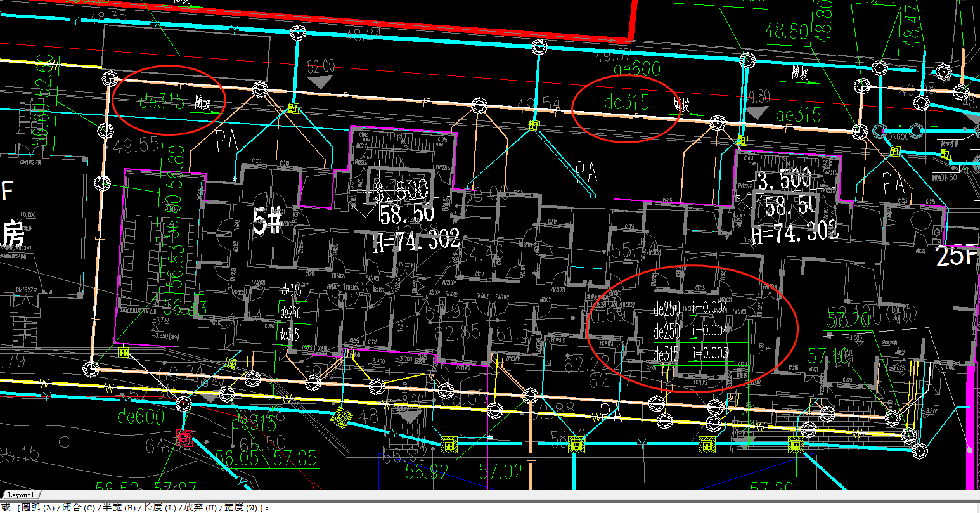The width and height of the screenshot is (980, 513).
Task: Select the green de600 label above de315
Action: (x=637, y=69)
